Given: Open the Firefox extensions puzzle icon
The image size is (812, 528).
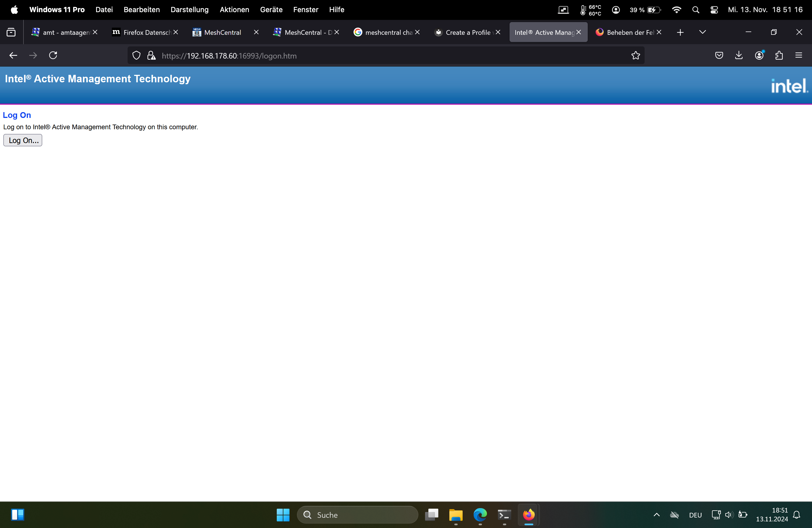Looking at the screenshot, I should (x=779, y=55).
